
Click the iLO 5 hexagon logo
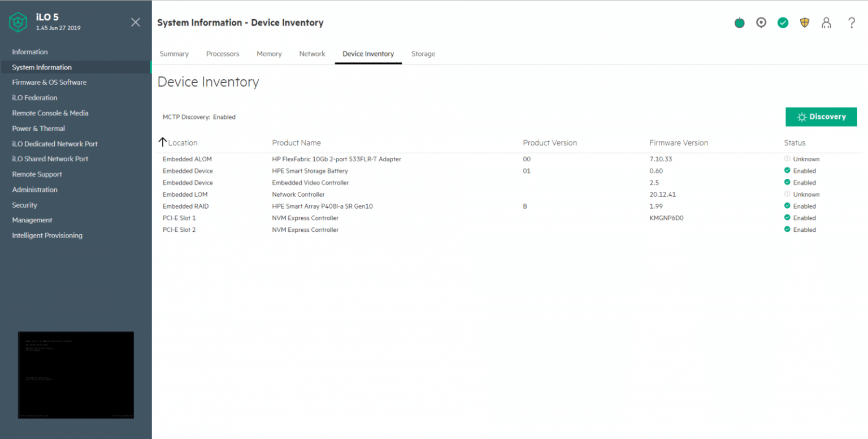tap(18, 23)
